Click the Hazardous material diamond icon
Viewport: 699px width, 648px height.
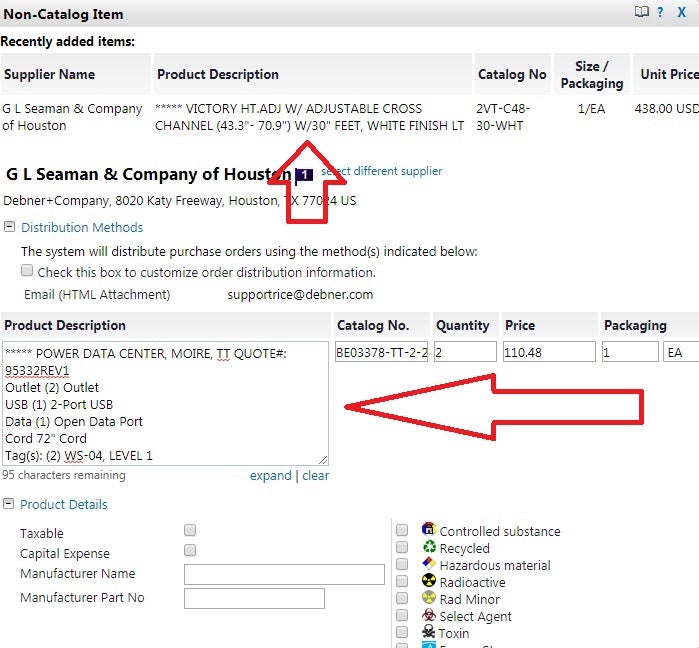click(x=428, y=563)
